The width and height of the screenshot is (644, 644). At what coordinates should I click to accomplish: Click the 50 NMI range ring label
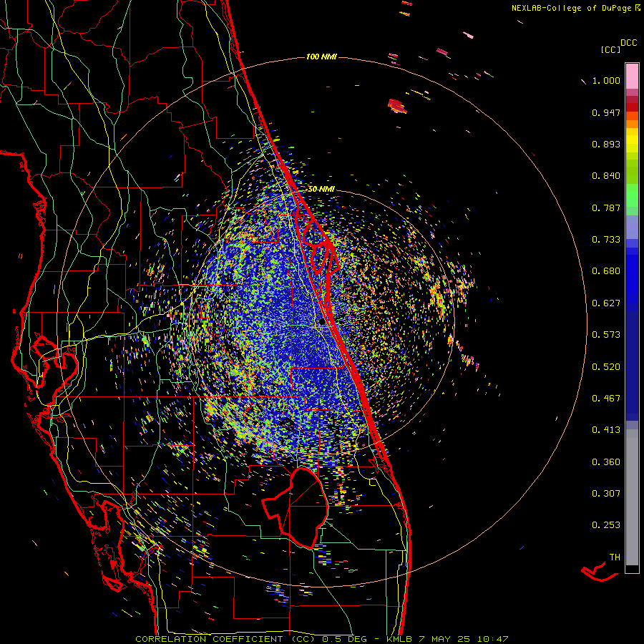[x=321, y=190]
